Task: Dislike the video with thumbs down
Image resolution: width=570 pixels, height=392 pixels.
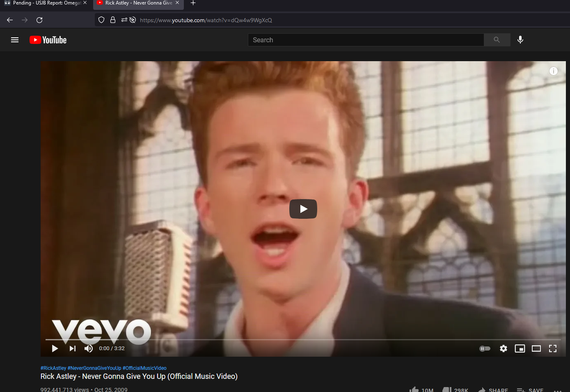Action: click(x=455, y=390)
